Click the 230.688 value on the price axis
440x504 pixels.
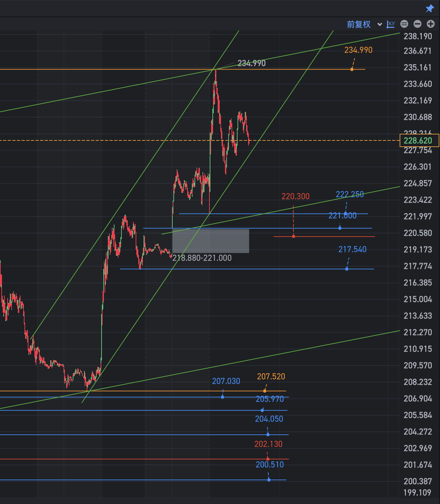pos(418,117)
